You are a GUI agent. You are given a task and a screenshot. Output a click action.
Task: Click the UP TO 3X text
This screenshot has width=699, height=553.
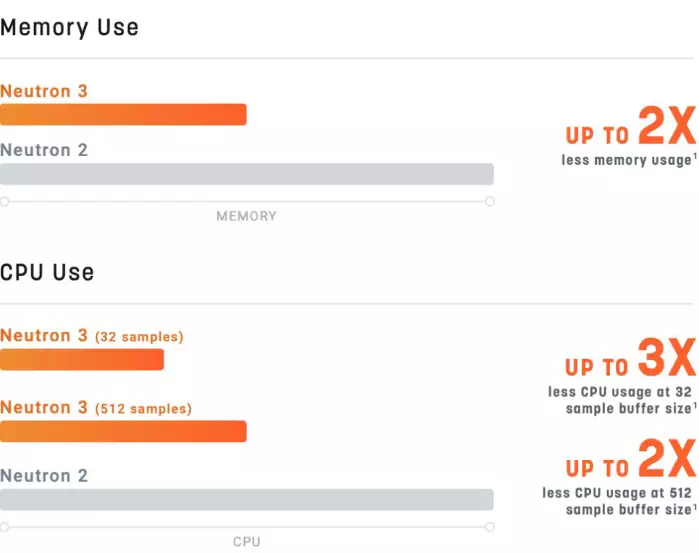(x=630, y=358)
